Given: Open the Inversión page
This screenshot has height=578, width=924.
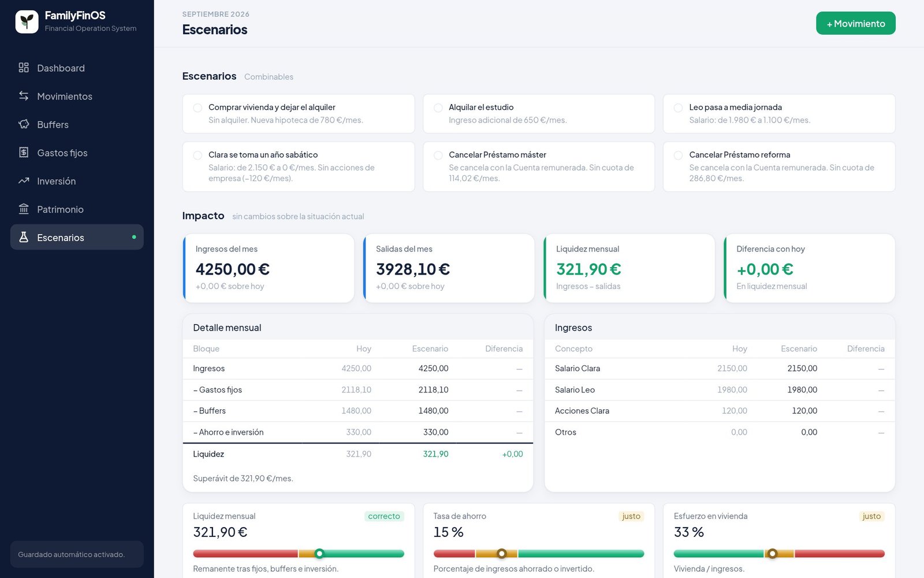Looking at the screenshot, I should coord(77,181).
